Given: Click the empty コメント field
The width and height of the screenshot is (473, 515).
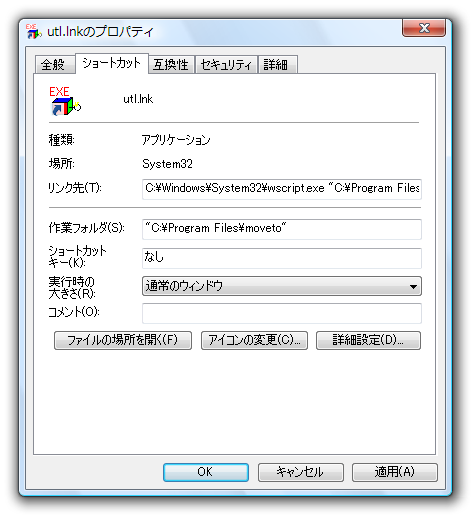Looking at the screenshot, I should (x=282, y=313).
